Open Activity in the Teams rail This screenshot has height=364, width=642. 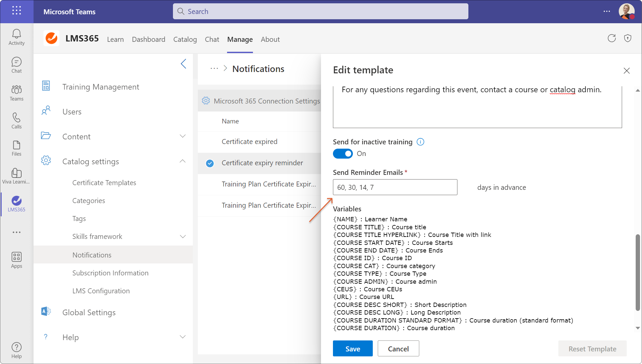17,37
